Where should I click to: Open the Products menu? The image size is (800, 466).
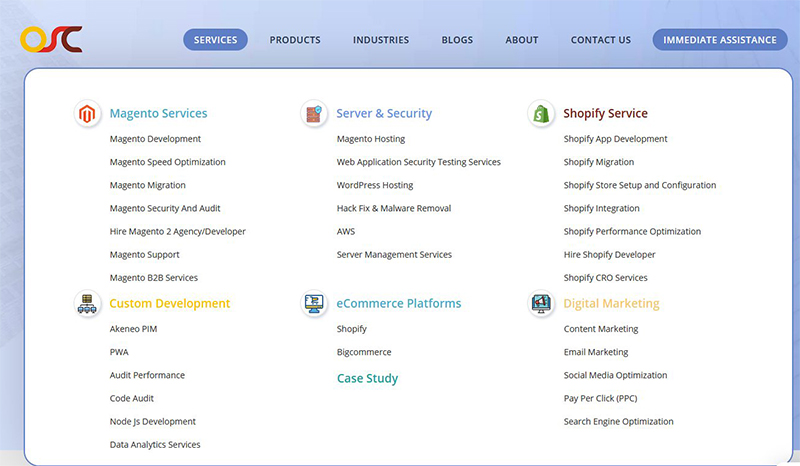[295, 40]
